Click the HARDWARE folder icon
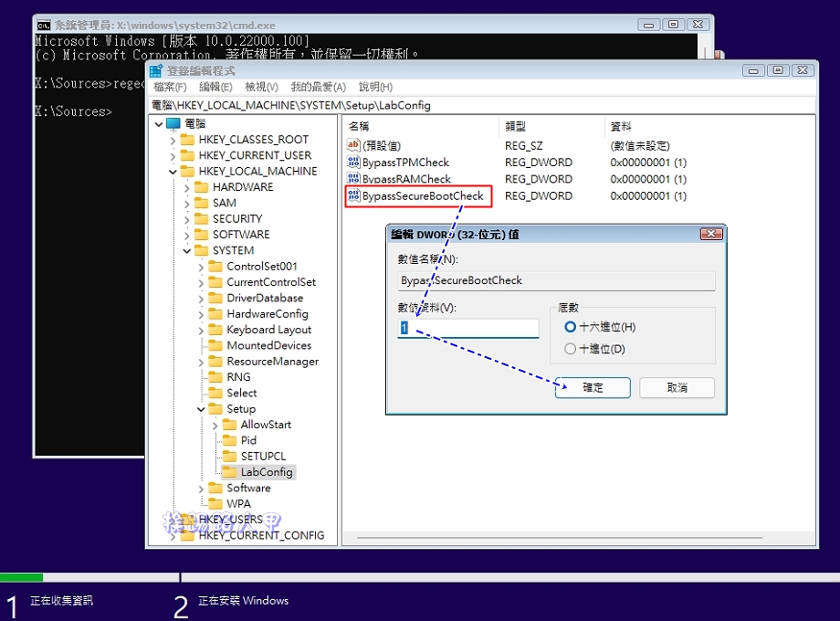840x621 pixels. 202,187
